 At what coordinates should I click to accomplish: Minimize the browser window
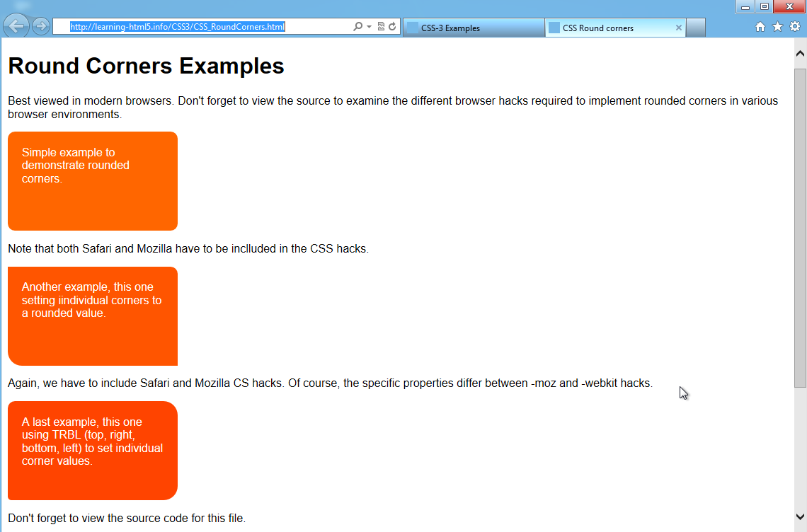(x=745, y=6)
